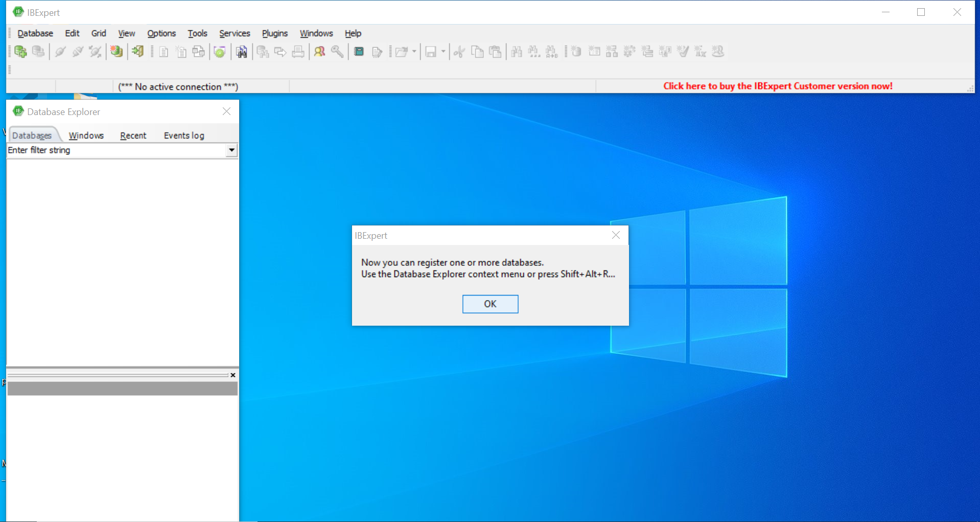Open the Windows menu in menu bar
980x522 pixels.
(316, 33)
